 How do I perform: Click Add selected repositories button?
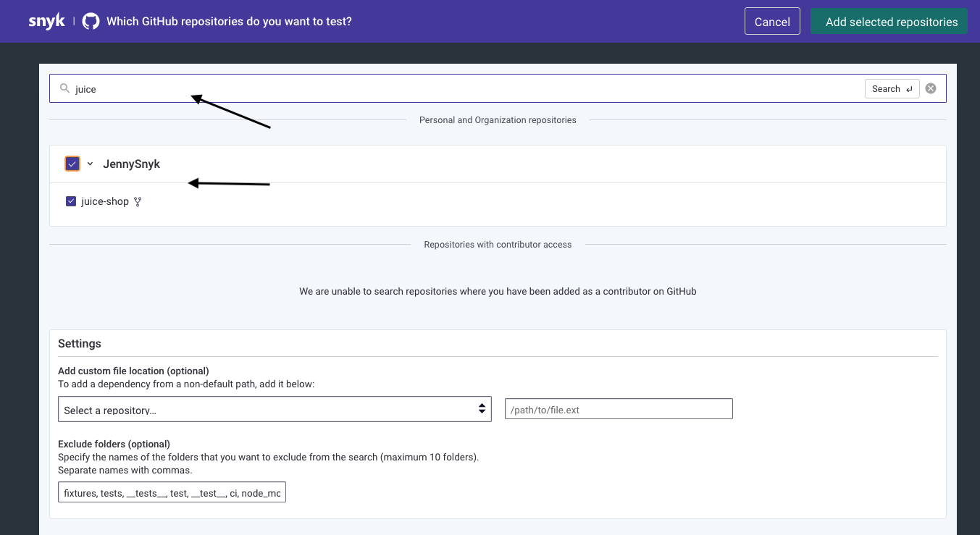tap(889, 21)
